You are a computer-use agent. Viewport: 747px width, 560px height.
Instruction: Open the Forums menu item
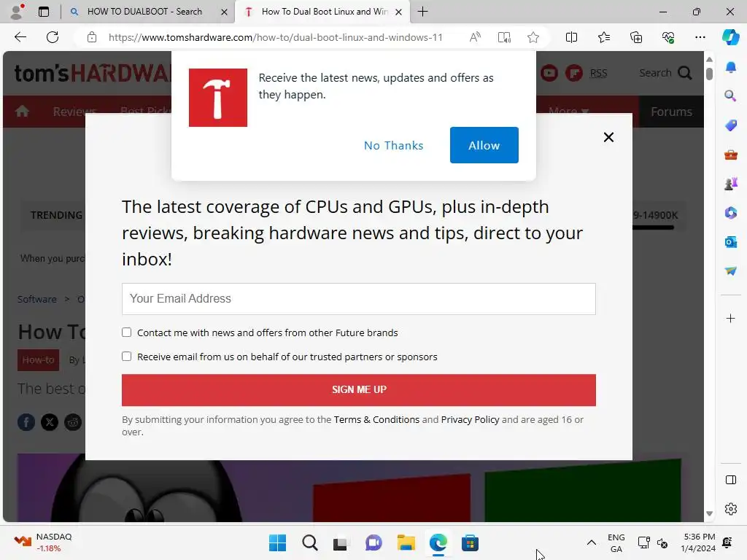click(671, 112)
